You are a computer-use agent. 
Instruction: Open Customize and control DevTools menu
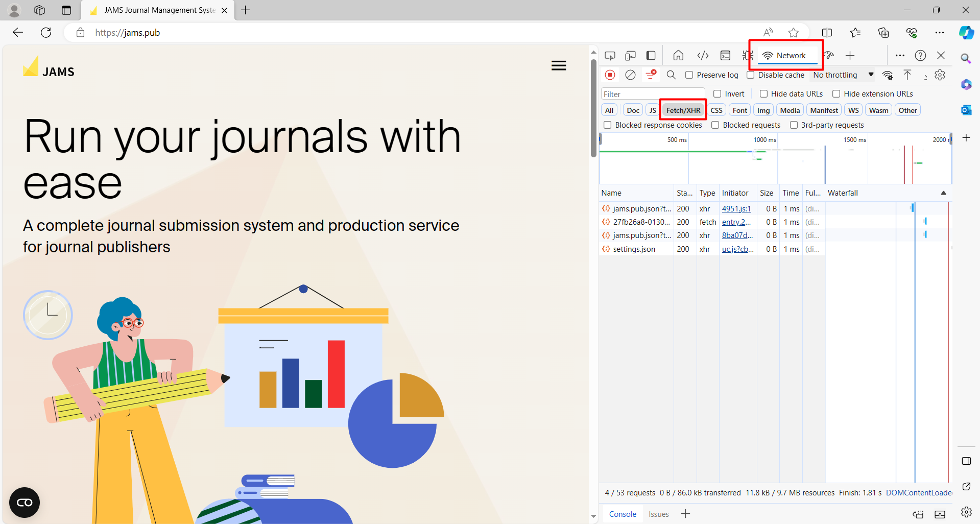coord(900,56)
